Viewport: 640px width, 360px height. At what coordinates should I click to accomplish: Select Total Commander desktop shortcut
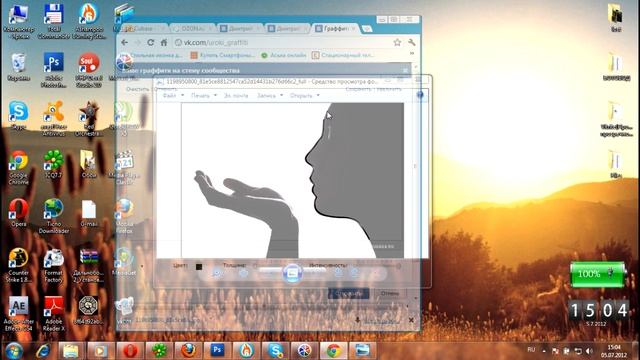[x=53, y=22]
